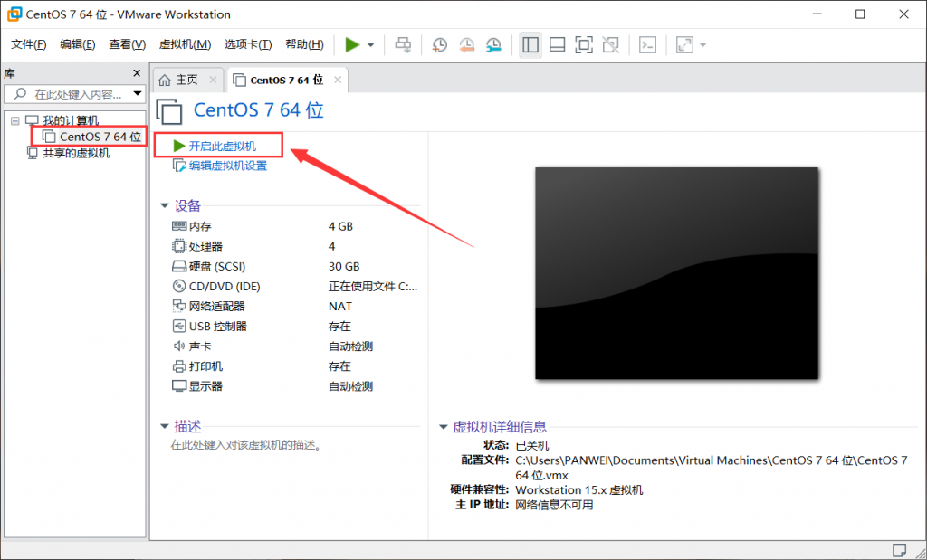Viewport: 927px width, 560px height.
Task: Close the 主页 tab
Action: [x=214, y=81]
